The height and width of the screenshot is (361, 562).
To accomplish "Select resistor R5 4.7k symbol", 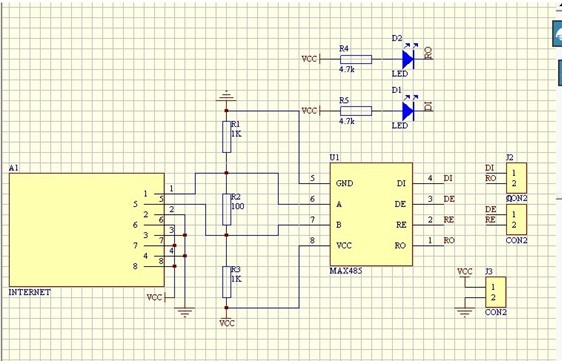I will (356, 111).
